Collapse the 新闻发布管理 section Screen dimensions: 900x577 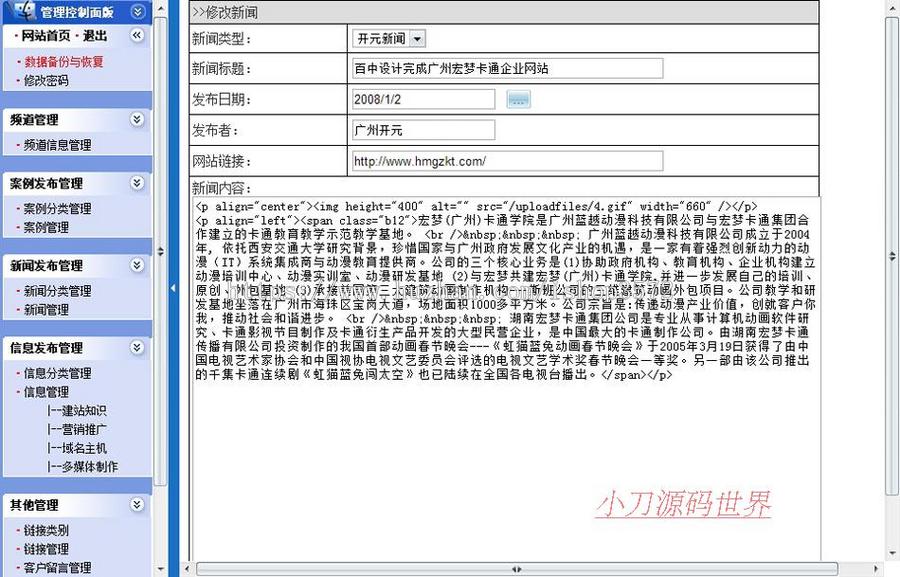tap(137, 265)
